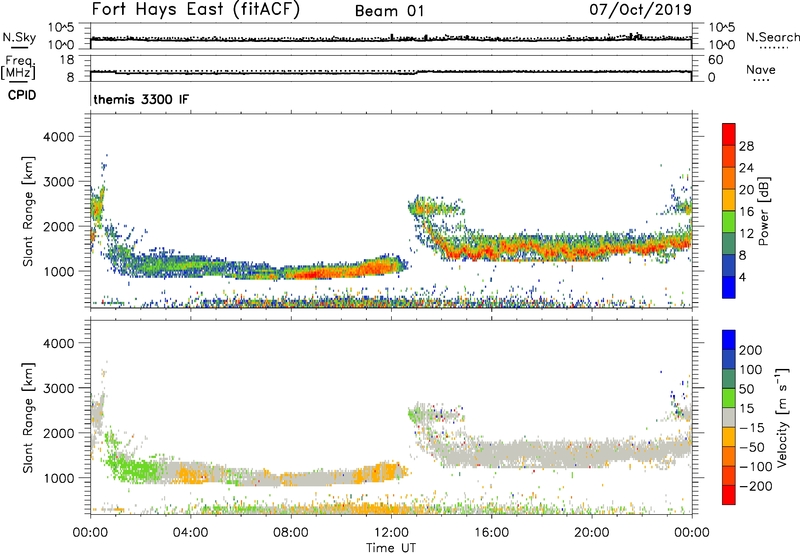
Task: Click the light green Power colorbar segment near 16
Action: pos(729,222)
